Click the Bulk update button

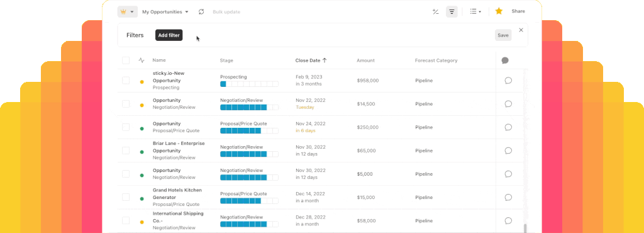click(226, 12)
